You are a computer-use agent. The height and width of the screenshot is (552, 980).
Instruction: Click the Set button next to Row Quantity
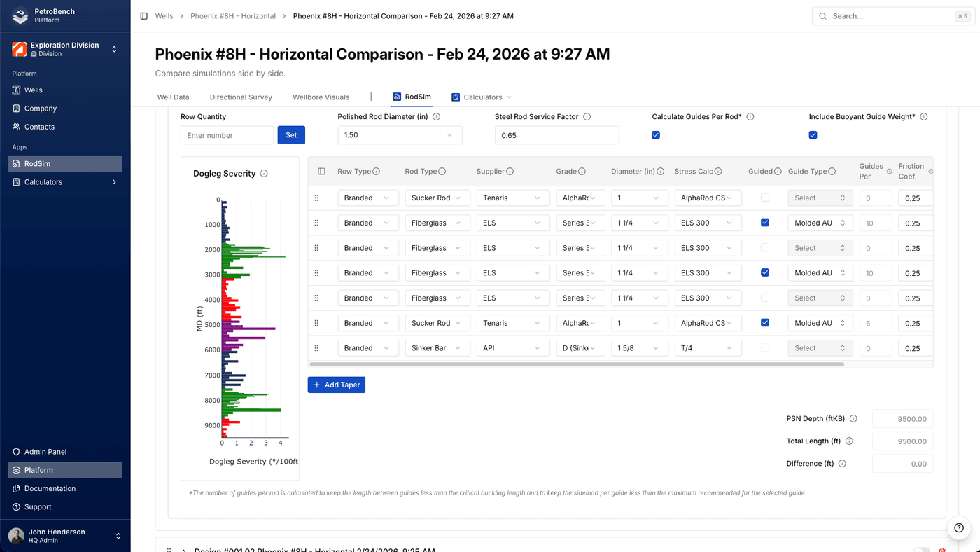point(291,134)
